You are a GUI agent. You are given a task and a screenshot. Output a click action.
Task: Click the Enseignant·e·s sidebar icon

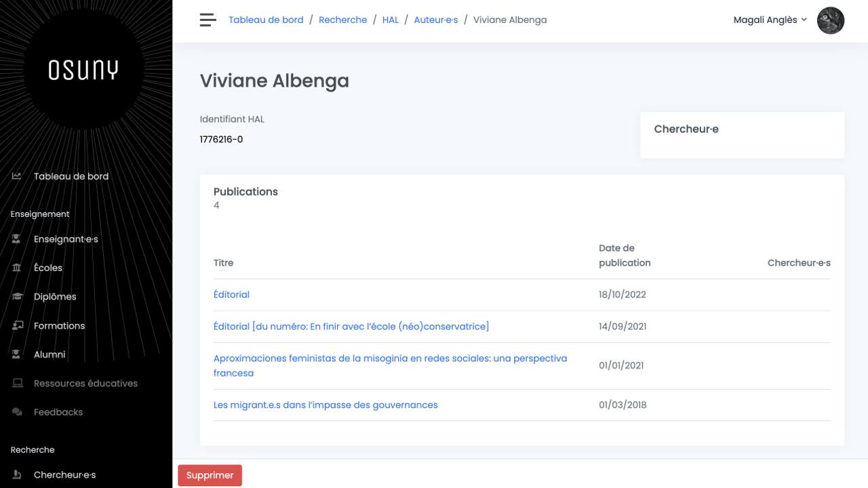(17, 239)
